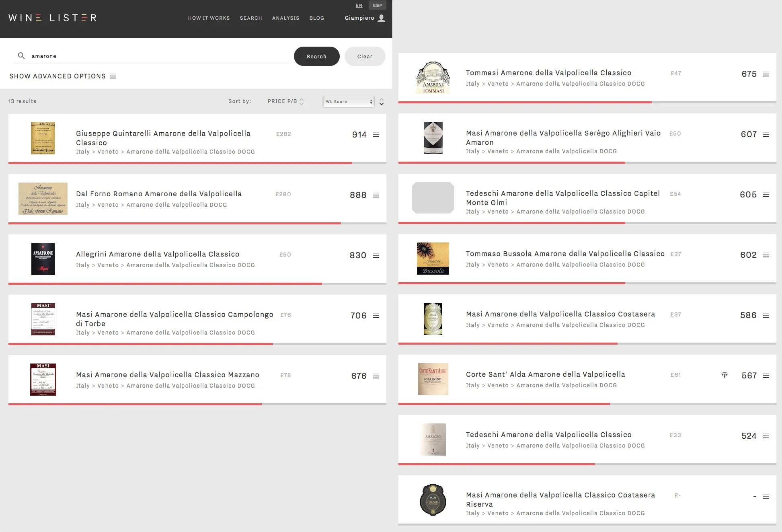Open row menu icon for Corte Sant' Alda
The image size is (782, 532).
[766, 376]
